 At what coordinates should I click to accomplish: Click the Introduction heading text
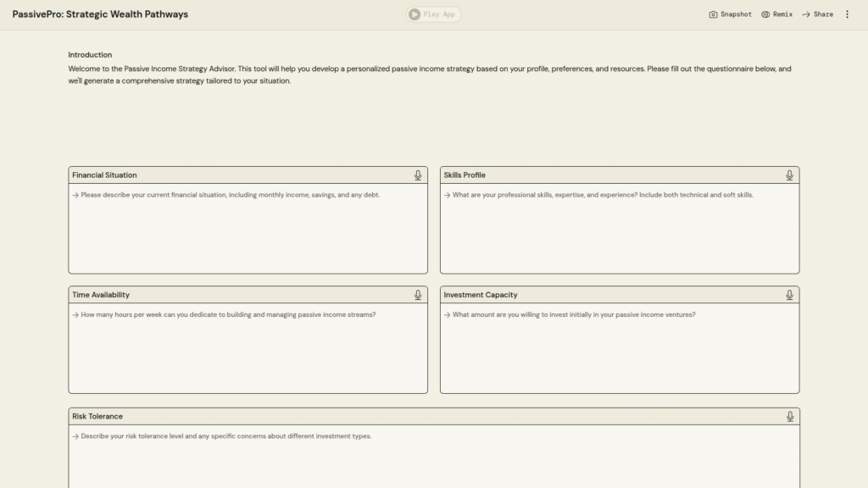[90, 55]
